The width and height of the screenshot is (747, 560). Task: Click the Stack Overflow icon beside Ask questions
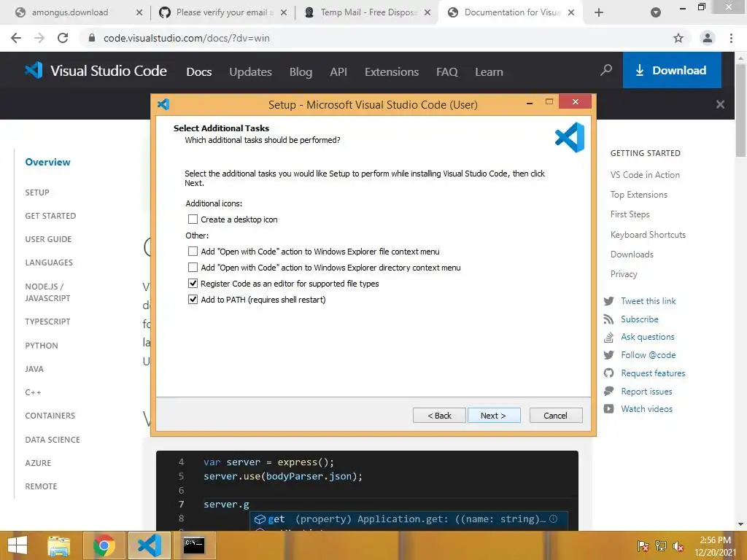pyautogui.click(x=608, y=337)
